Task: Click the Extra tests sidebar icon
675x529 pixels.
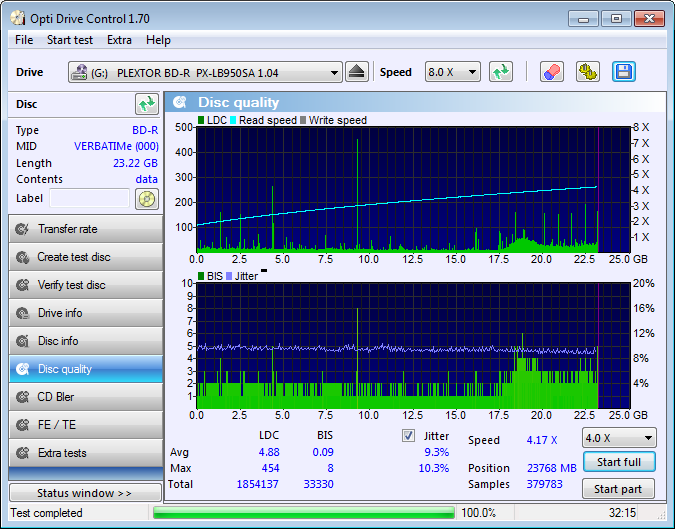Action: click(22, 453)
